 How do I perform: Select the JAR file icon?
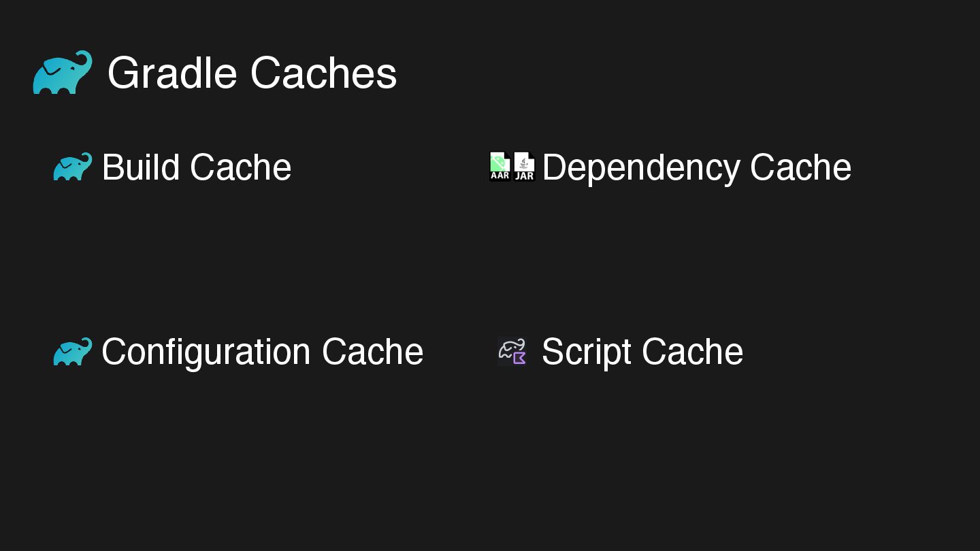[x=525, y=167]
